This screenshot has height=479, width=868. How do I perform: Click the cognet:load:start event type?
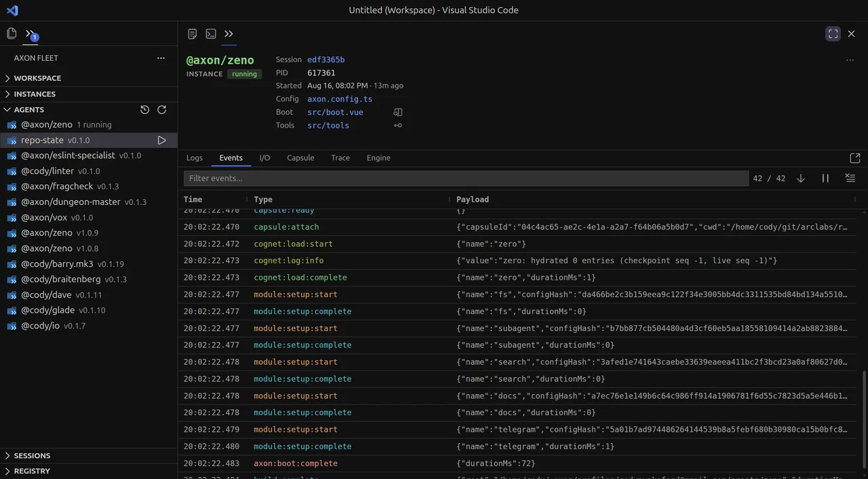coord(293,244)
